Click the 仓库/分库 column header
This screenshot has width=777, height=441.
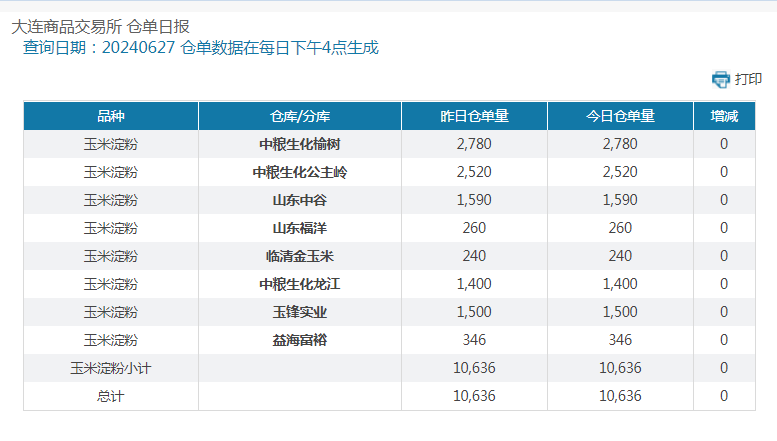click(x=300, y=116)
